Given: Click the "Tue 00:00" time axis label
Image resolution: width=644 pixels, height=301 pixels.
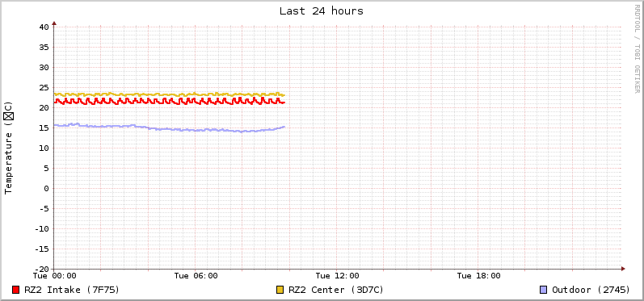Looking at the screenshot, I should pos(55,276).
